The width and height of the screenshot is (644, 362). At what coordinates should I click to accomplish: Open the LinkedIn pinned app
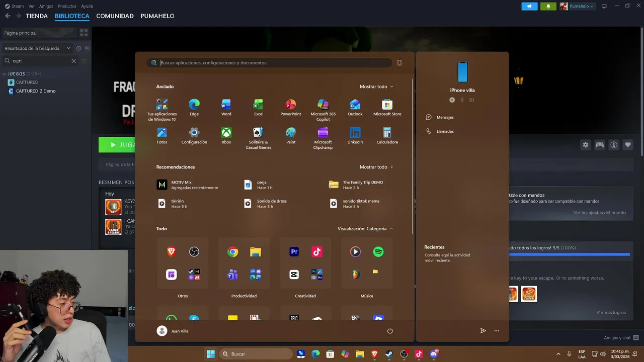(x=355, y=135)
